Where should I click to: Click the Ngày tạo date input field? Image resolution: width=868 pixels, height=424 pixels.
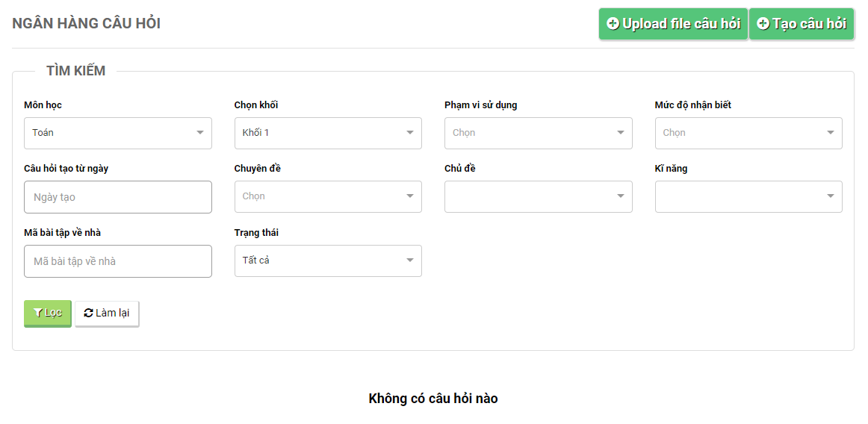pos(117,197)
